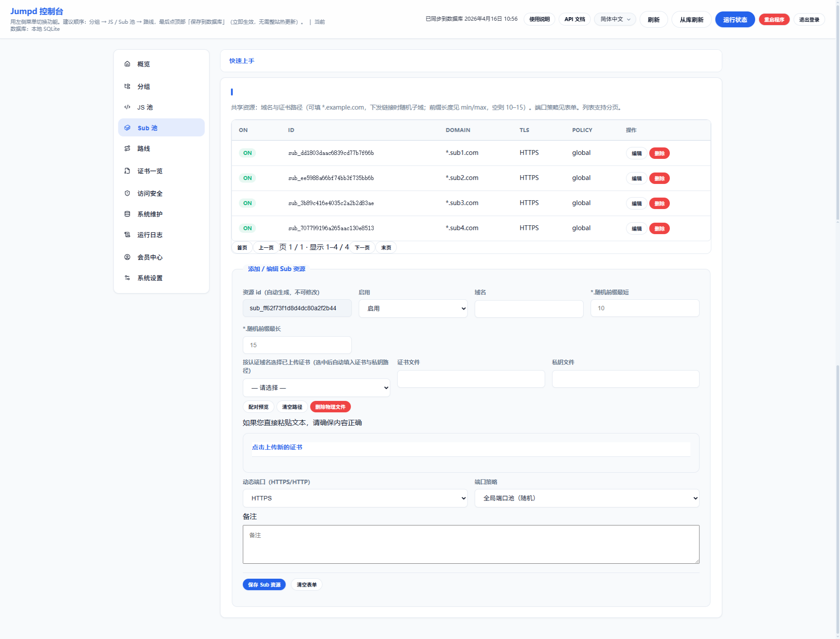Toggle the ON badge for sub1.com row
Image resolution: width=840 pixels, height=639 pixels.
click(248, 153)
